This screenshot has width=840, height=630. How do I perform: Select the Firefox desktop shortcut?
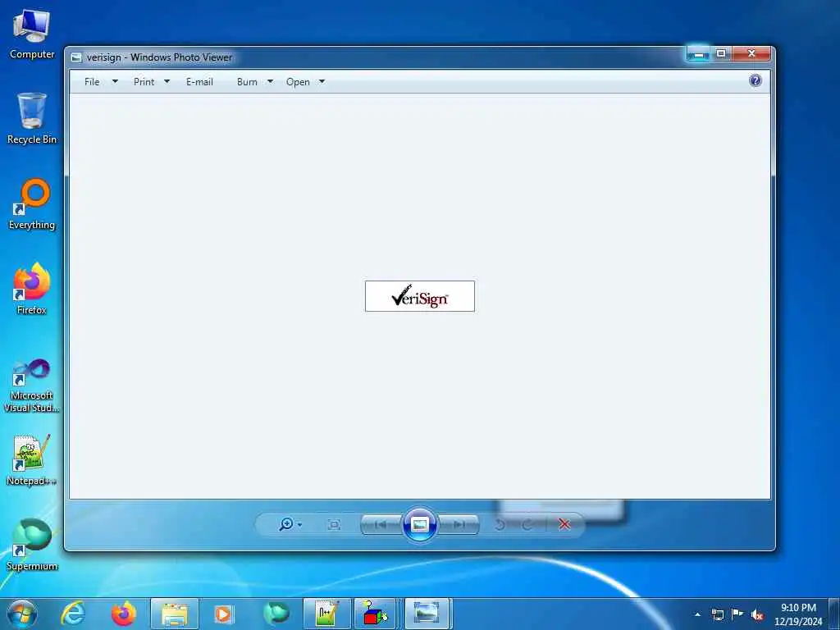tap(32, 289)
